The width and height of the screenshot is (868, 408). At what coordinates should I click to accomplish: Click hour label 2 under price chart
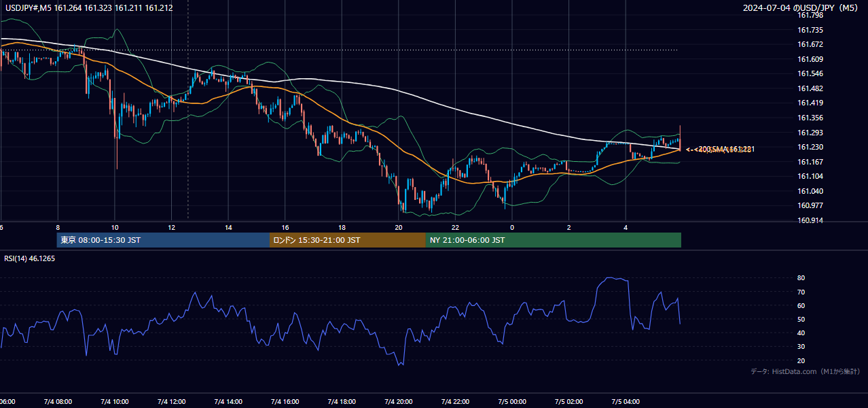point(569,227)
